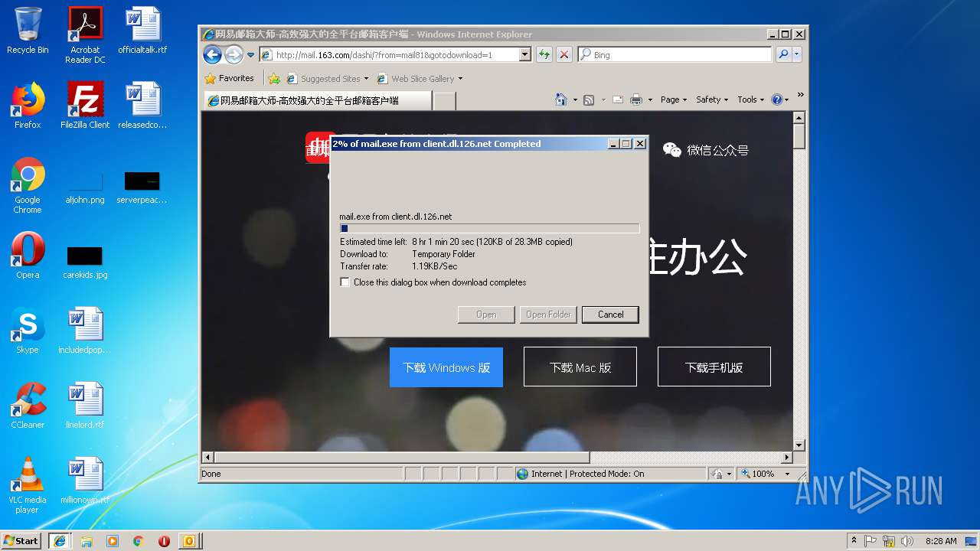The height and width of the screenshot is (551, 980).
Task: Open the Safety menu
Action: pos(712,99)
